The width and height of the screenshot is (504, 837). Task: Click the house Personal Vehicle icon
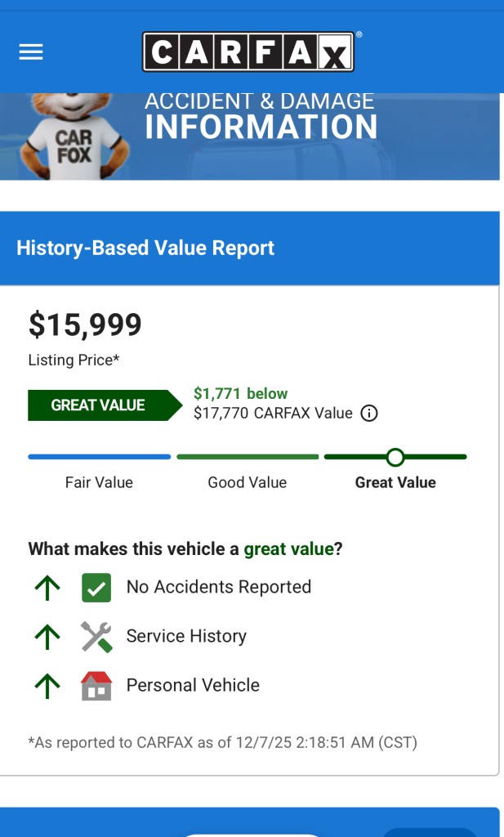pyautogui.click(x=96, y=686)
